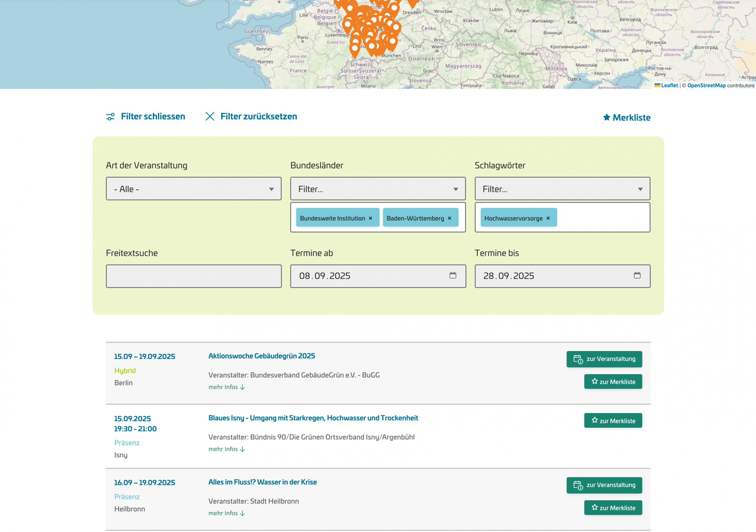Open the Bundesländer filter dropdown
The width and height of the screenshot is (756, 532).
[x=377, y=189]
